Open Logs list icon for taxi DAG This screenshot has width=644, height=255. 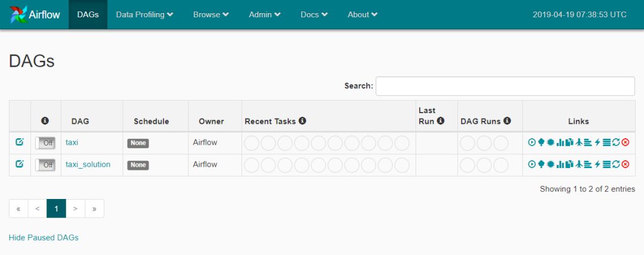[x=606, y=142]
